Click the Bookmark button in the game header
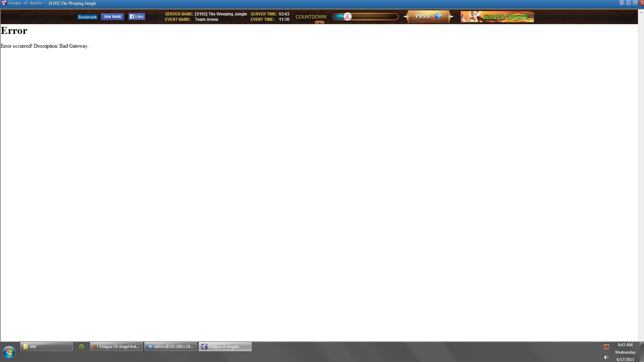 pos(87,17)
